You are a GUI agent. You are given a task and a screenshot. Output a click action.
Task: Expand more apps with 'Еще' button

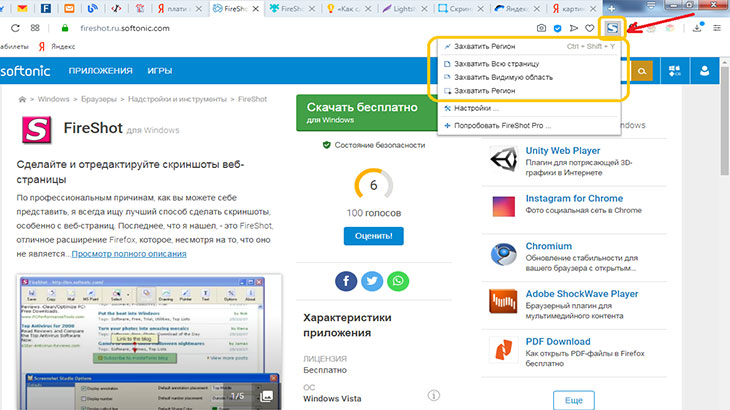[573, 399]
